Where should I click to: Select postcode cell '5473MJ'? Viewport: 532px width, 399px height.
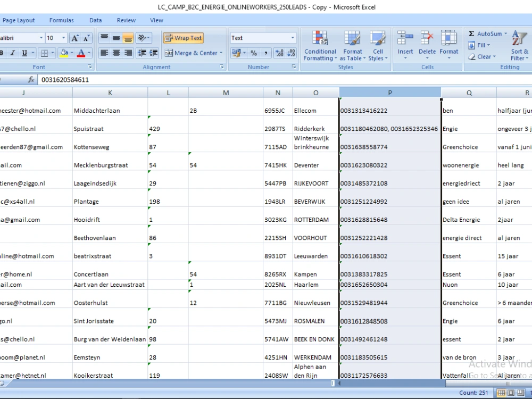point(278,317)
